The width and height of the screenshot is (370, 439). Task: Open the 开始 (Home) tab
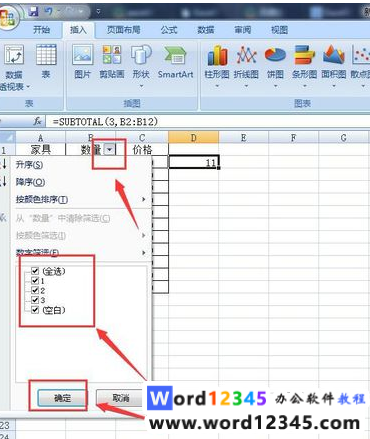[x=42, y=30]
